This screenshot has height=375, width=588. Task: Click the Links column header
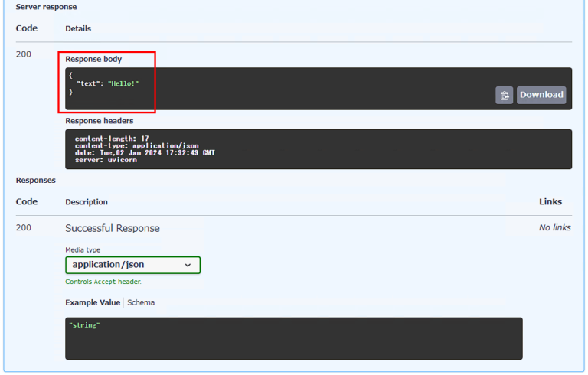click(x=550, y=202)
